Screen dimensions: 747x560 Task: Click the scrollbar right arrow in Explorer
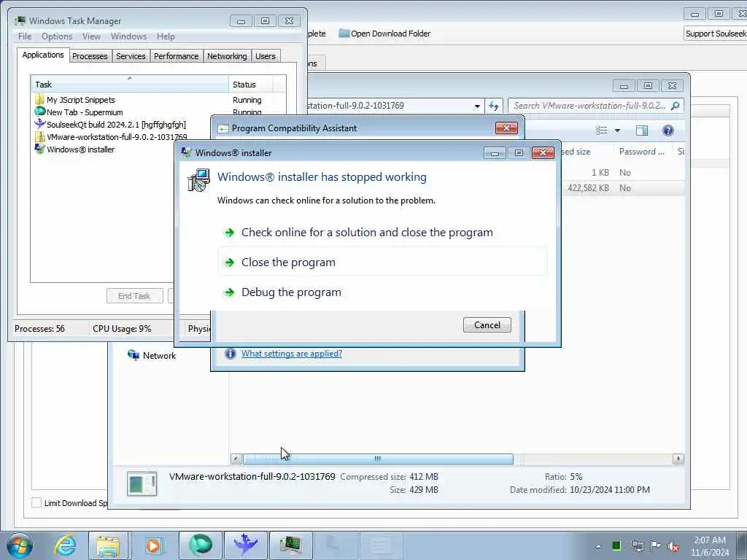coord(678,459)
